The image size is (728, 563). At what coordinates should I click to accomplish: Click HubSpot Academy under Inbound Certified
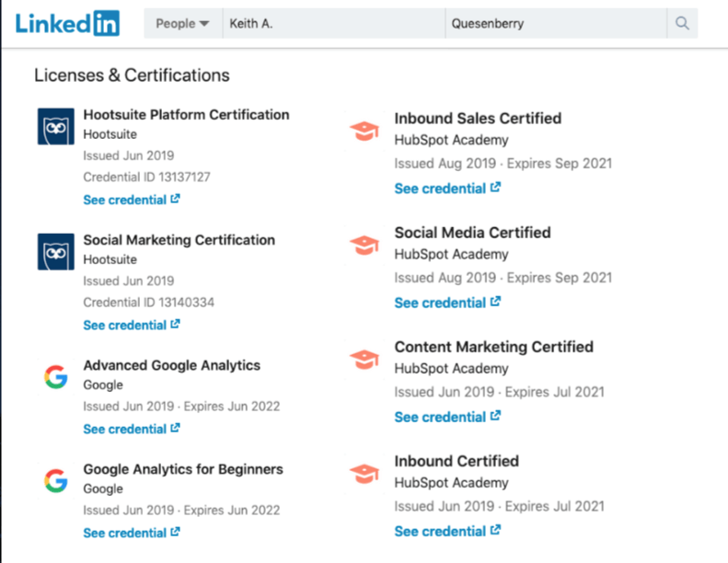point(451,483)
